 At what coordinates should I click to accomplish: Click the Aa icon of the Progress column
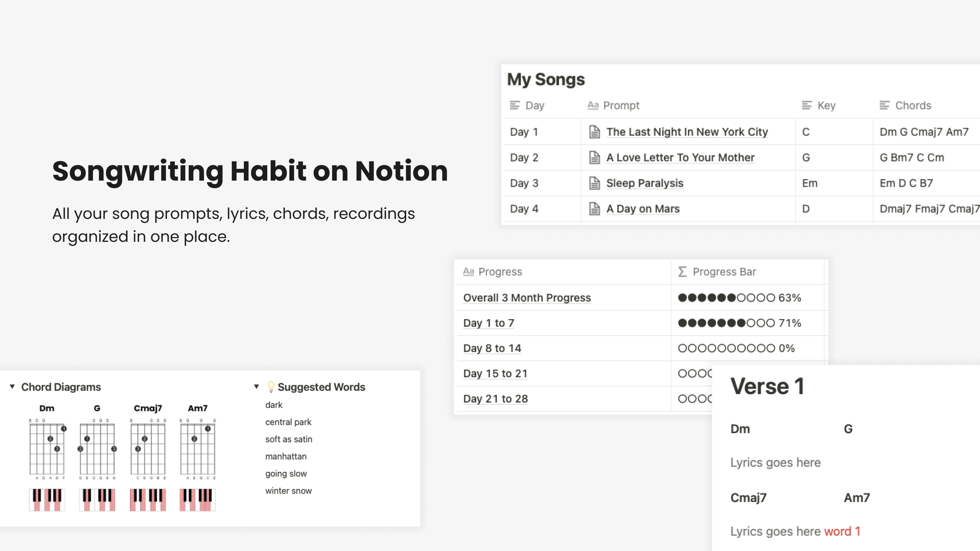(469, 272)
